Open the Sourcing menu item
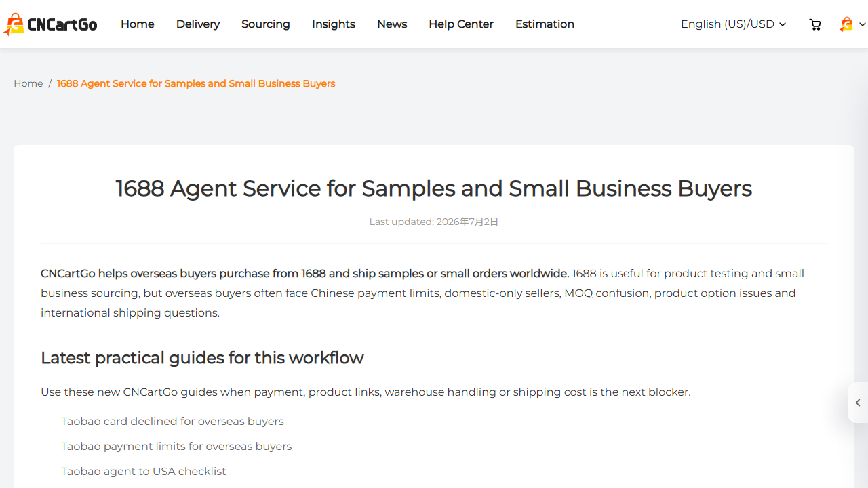The image size is (868, 488). tap(266, 24)
